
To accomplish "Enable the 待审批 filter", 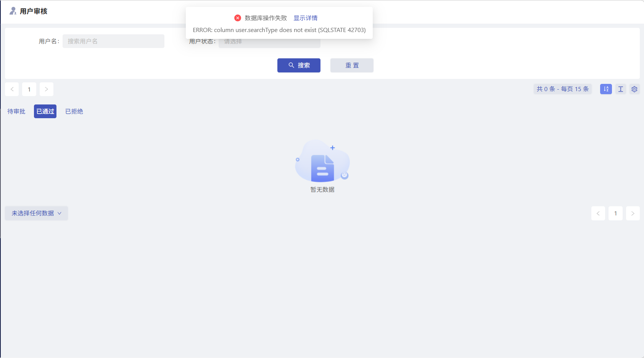I will 16,111.
